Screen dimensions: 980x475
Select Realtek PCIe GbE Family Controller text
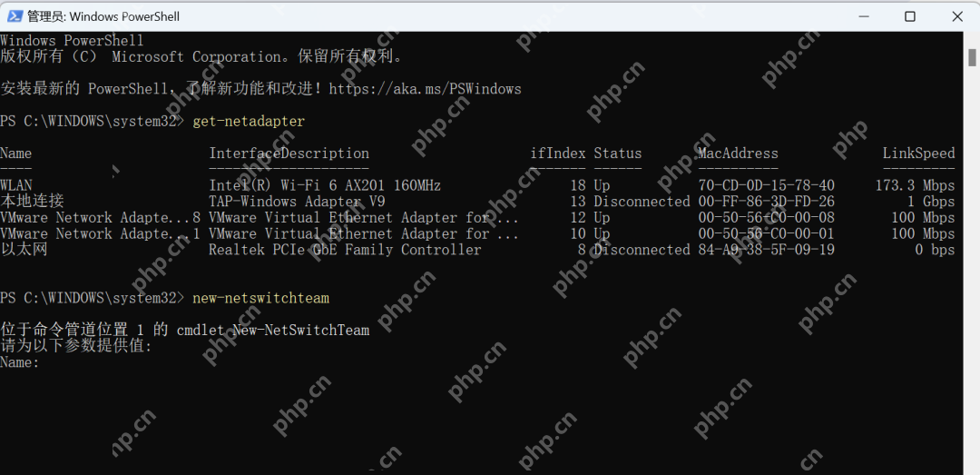pos(345,250)
